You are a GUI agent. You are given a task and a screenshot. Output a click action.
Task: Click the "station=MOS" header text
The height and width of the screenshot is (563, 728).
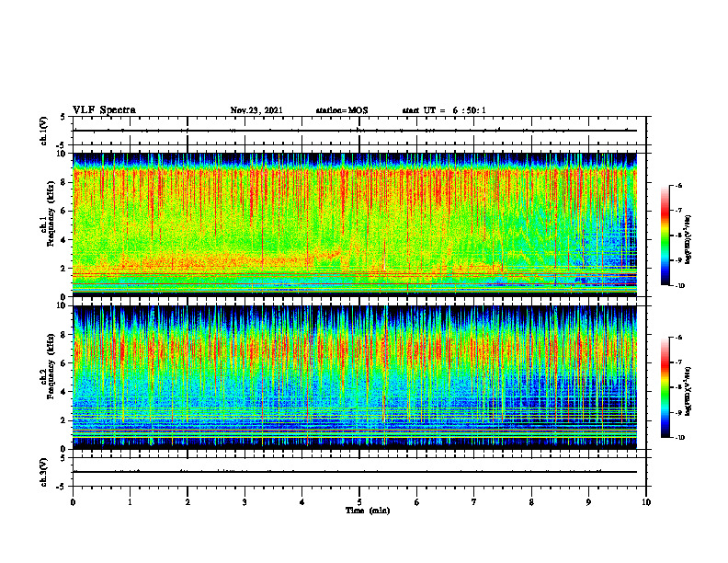point(342,110)
